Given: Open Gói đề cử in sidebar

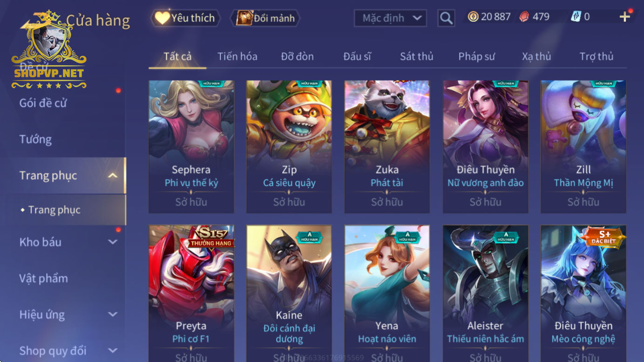Looking at the screenshot, I should [x=43, y=103].
